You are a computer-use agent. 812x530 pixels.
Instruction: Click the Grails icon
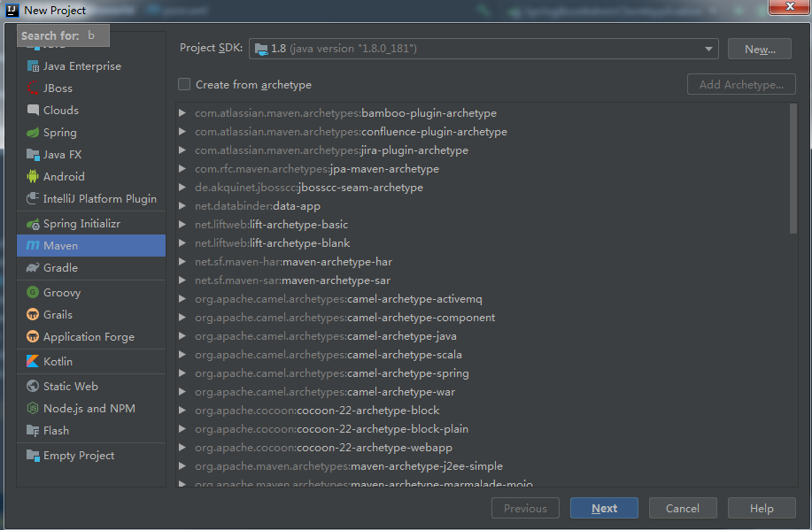tap(33, 315)
